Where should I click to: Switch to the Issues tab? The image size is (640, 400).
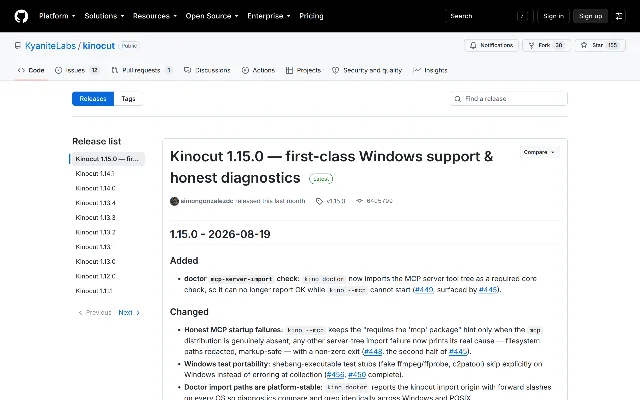click(77, 70)
